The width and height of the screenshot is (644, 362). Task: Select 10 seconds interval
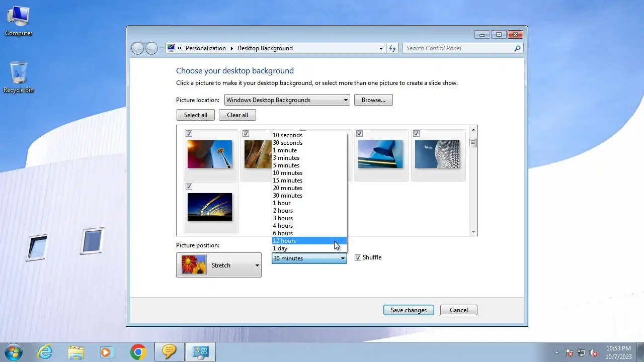point(309,135)
